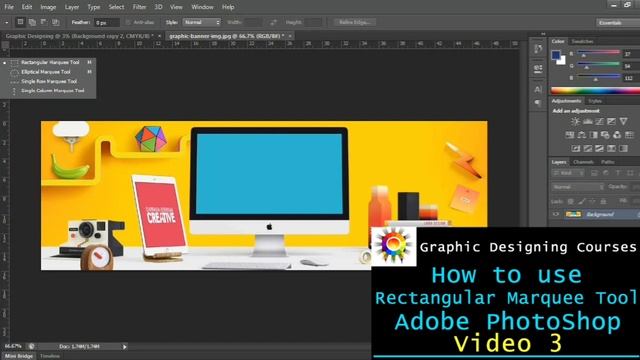This screenshot has width=640, height=360.
Task: Add a Color Lookup adjustment
Action: (629, 135)
